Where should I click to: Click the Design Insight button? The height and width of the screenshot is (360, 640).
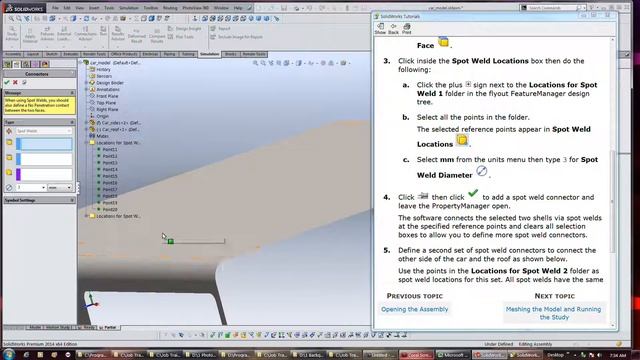pyautogui.click(x=184, y=29)
